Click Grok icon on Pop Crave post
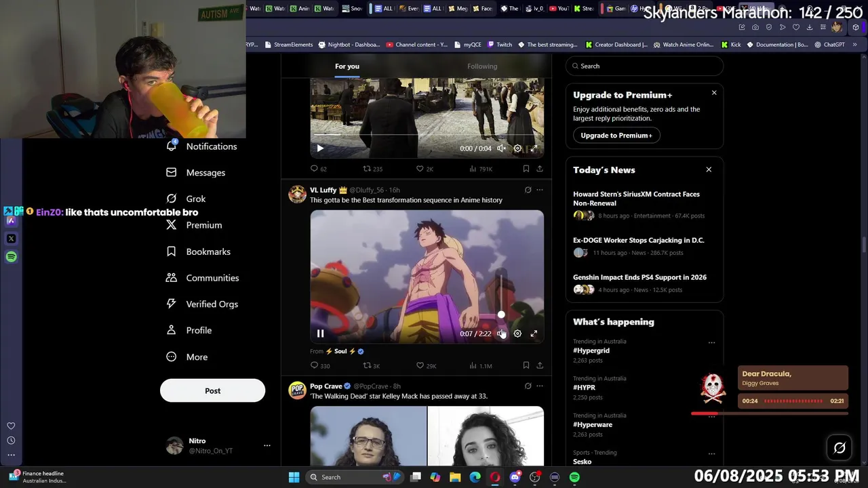This screenshot has width=868, height=488. 528,386
